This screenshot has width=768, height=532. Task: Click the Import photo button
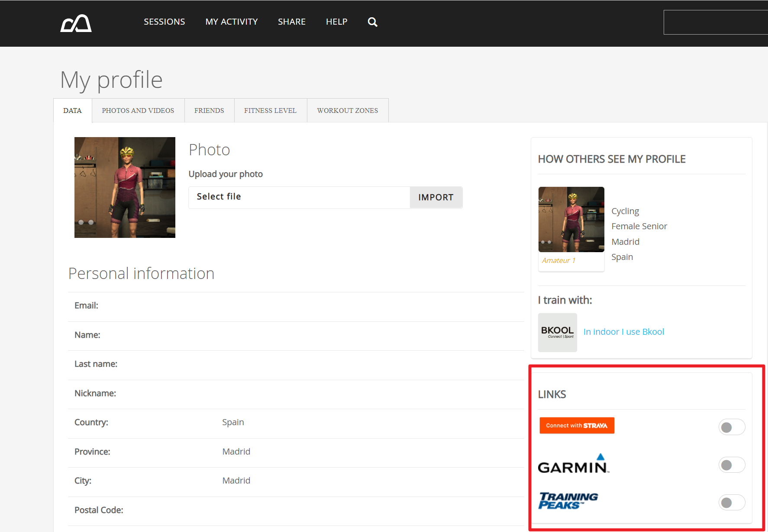pyautogui.click(x=436, y=197)
